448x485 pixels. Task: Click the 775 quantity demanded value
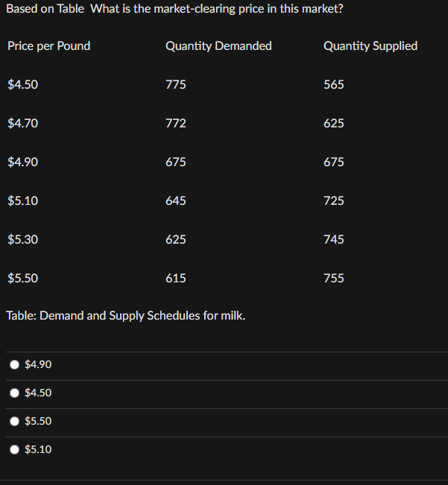coord(176,85)
